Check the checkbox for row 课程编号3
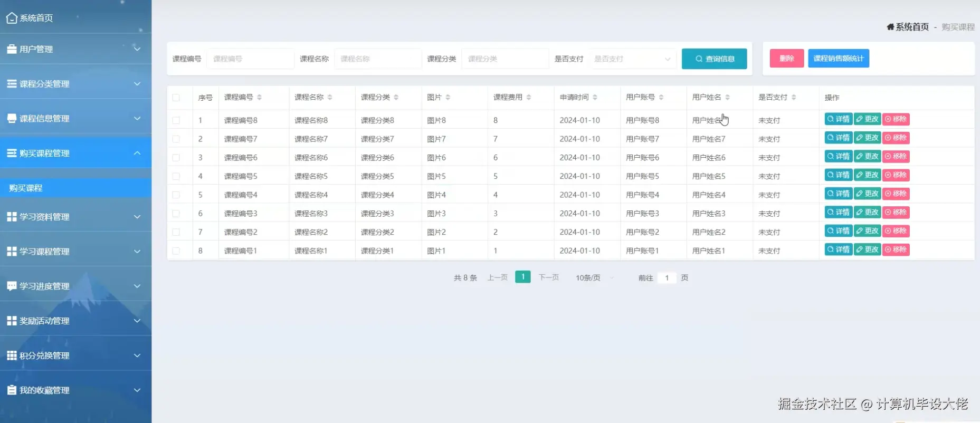This screenshot has height=423, width=980. 176,214
